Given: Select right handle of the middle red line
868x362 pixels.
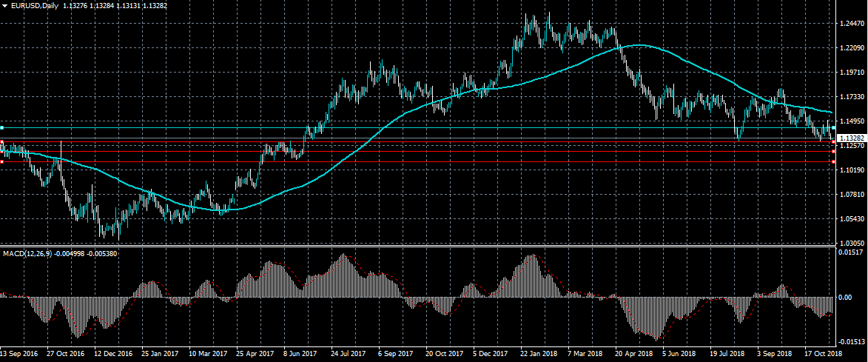Looking at the screenshot, I should (x=834, y=152).
